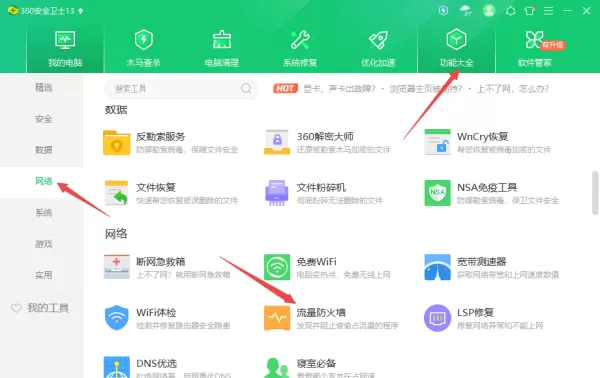Screen dimensions: 600x378
Task: Click the magnifier search icon
Action: 246,88
